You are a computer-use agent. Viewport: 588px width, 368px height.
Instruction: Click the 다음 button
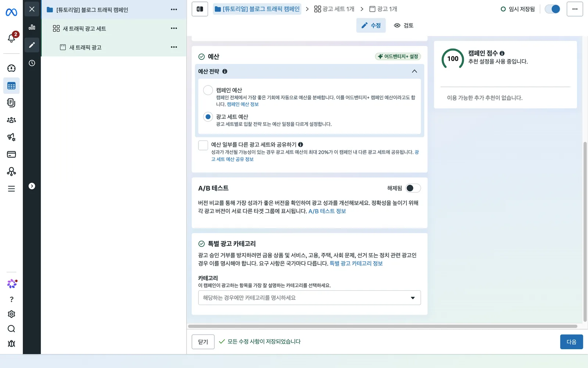[x=571, y=342]
